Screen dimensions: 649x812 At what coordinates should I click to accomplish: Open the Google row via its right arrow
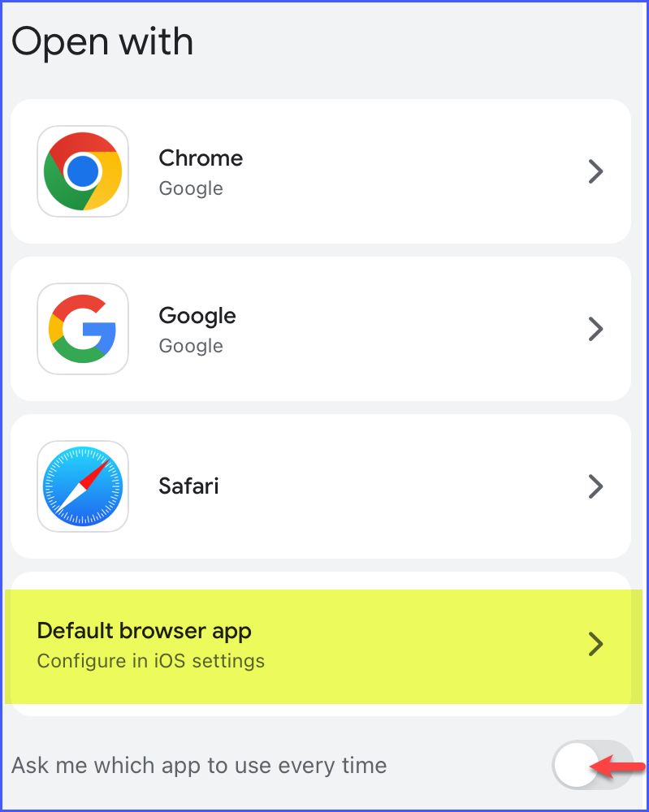(x=595, y=329)
